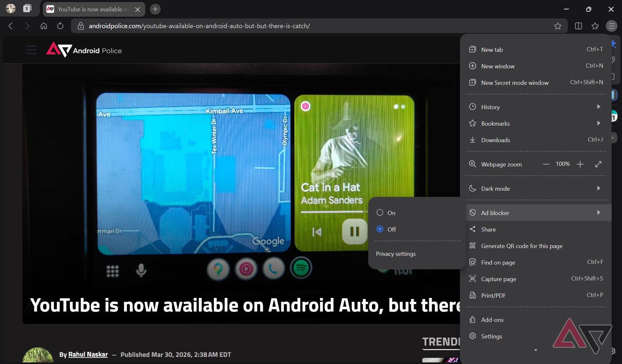Screen dimensions: 622x364
Task: Open the tab counter button
Action: pyautogui.click(x=27, y=8)
